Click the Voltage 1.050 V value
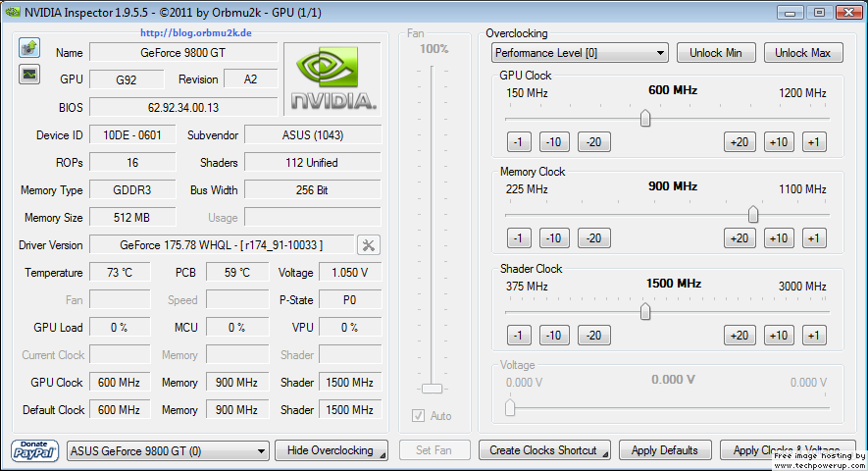This screenshot has height=471, width=868. [350, 273]
